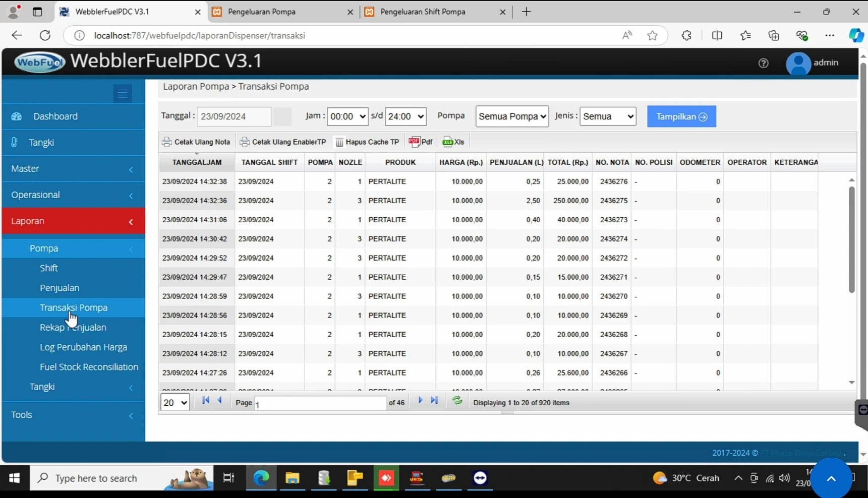Click the Pdf export icon
The image size is (868, 498).
[x=414, y=142]
